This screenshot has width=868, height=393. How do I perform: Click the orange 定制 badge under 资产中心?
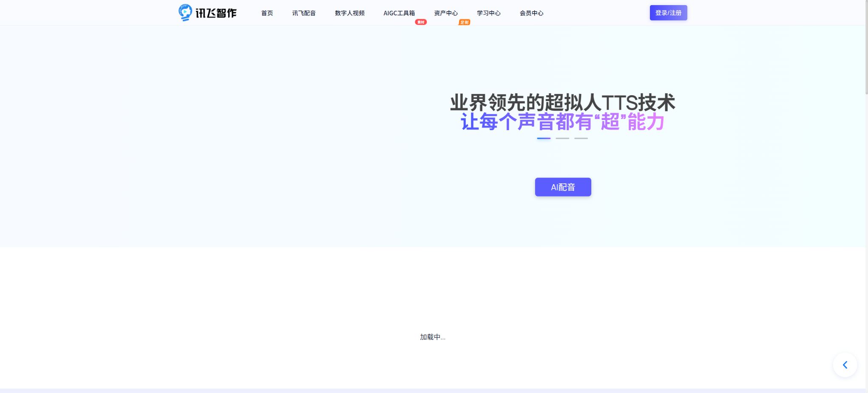[464, 22]
